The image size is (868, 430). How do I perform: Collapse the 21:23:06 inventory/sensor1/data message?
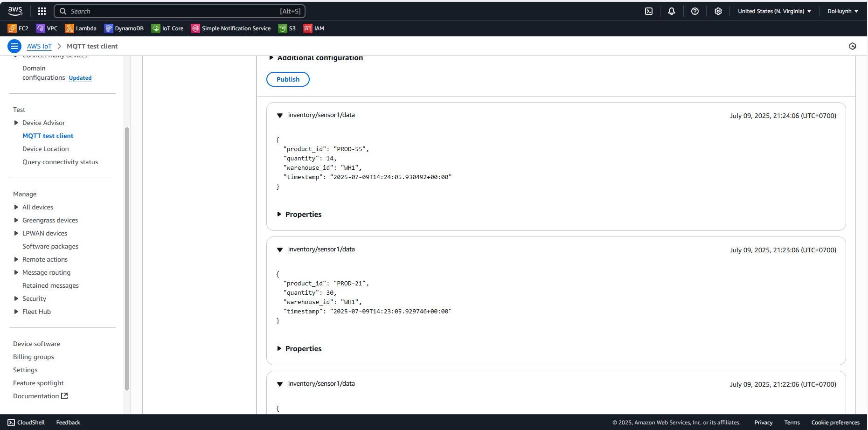(x=280, y=250)
